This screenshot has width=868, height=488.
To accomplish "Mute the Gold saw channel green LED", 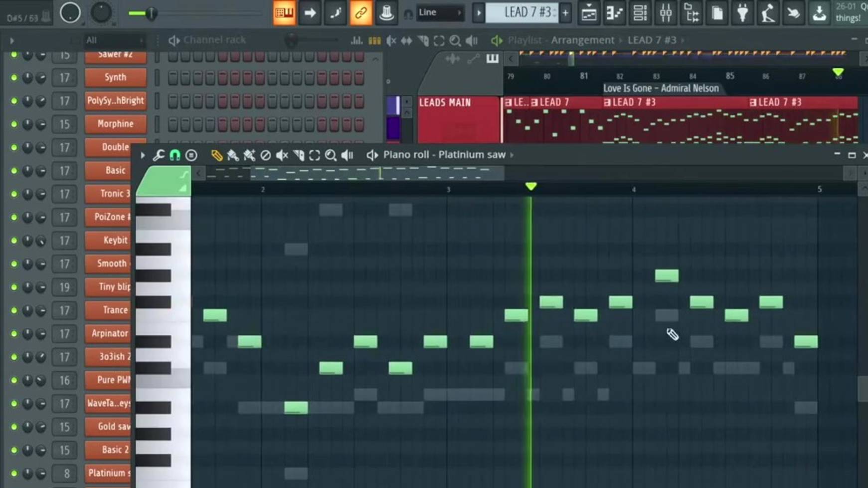I will [x=14, y=427].
